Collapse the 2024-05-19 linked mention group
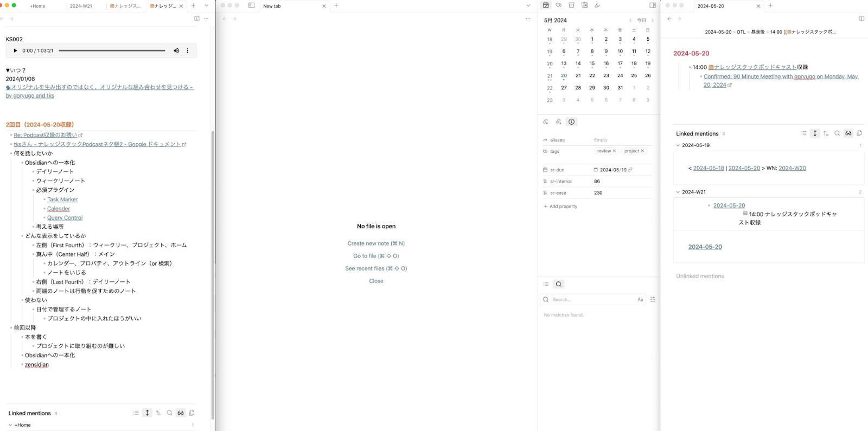The width and height of the screenshot is (868, 431). [678, 145]
